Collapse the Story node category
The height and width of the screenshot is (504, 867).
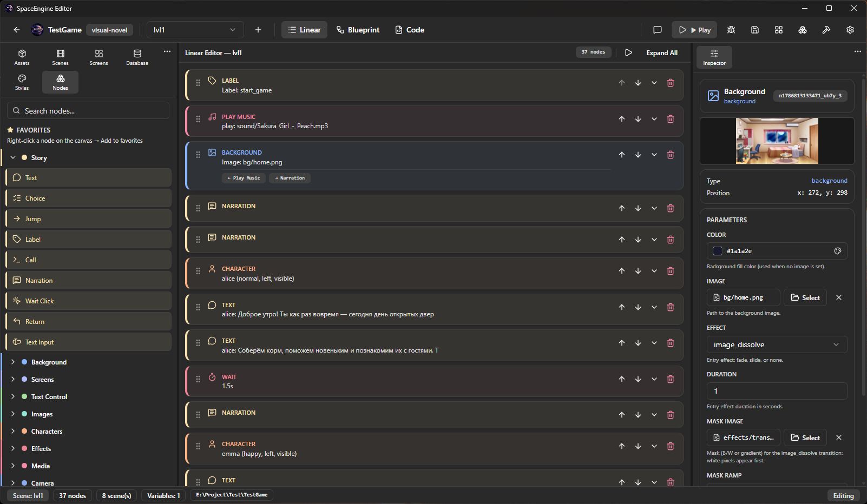pyautogui.click(x=13, y=158)
